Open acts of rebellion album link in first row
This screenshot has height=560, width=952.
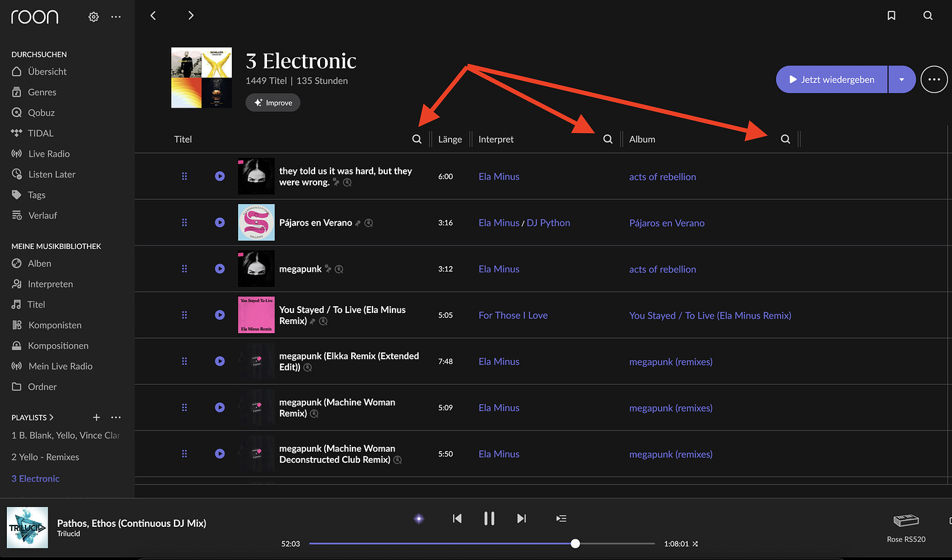(663, 177)
